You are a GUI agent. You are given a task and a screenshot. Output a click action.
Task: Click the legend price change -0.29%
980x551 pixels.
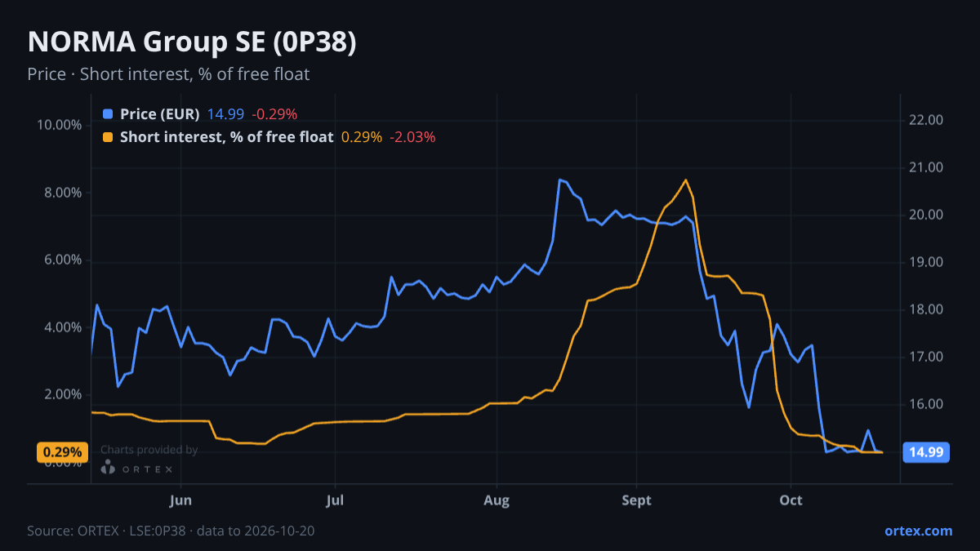[274, 114]
